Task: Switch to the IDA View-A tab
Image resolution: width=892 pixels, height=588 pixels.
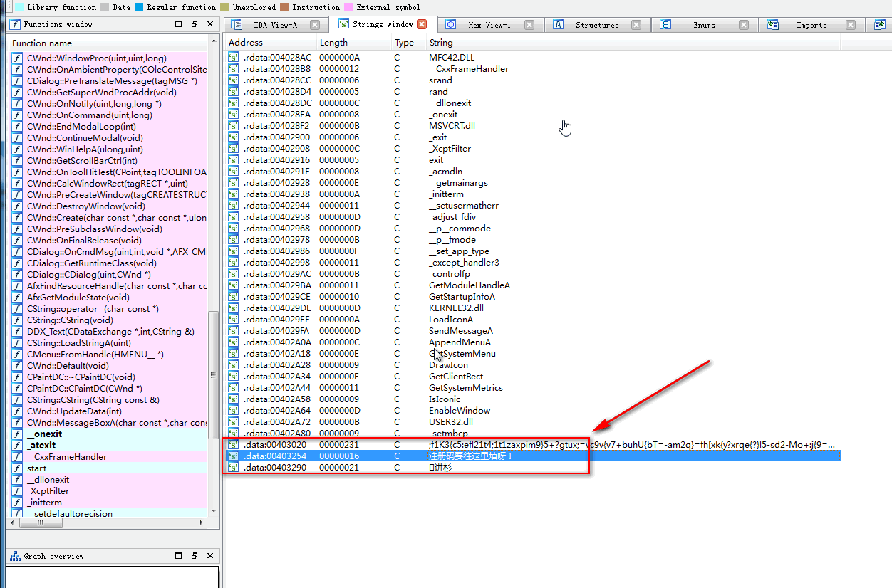Action: tap(275, 25)
